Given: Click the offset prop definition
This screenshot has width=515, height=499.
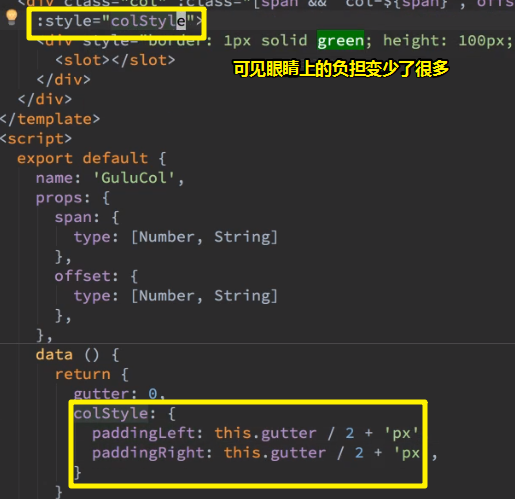Looking at the screenshot, I should 96,276.
